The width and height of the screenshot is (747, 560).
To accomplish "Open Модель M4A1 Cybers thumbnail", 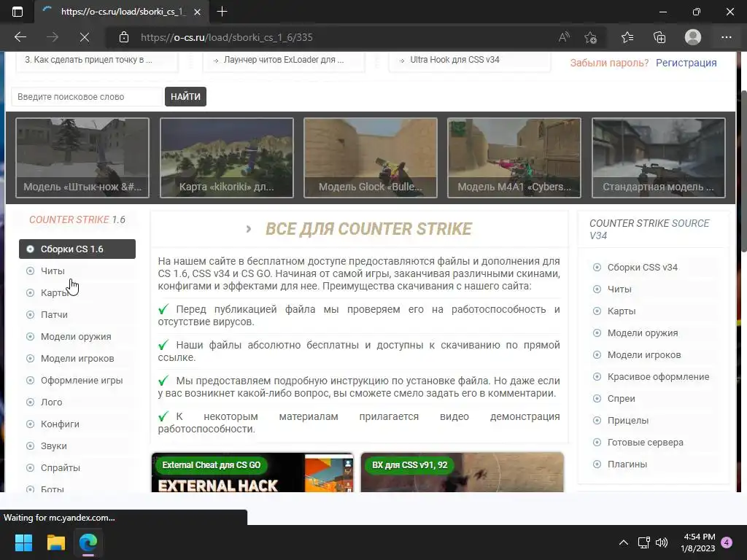I will [514, 157].
